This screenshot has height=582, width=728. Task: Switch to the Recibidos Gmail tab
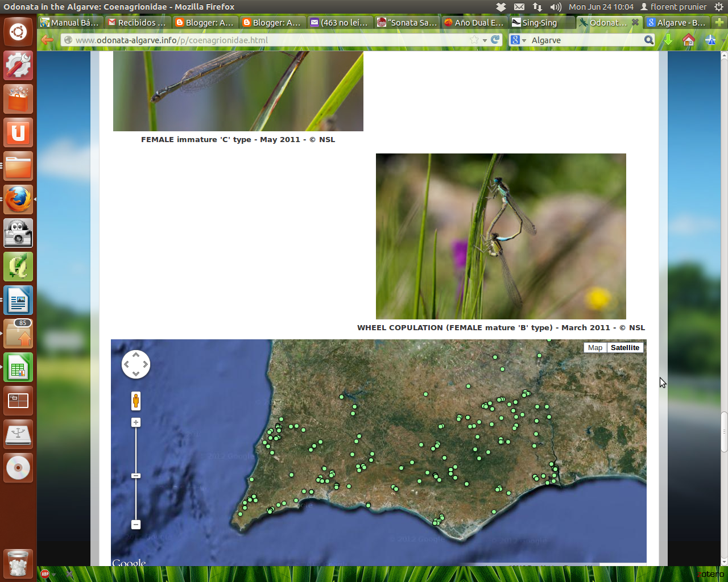(x=138, y=23)
